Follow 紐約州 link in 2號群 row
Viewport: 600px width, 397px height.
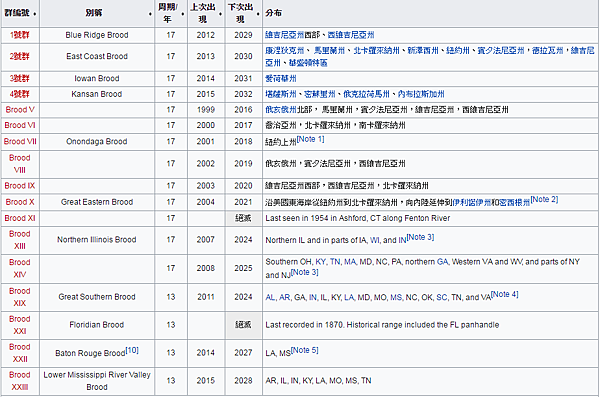coord(458,51)
